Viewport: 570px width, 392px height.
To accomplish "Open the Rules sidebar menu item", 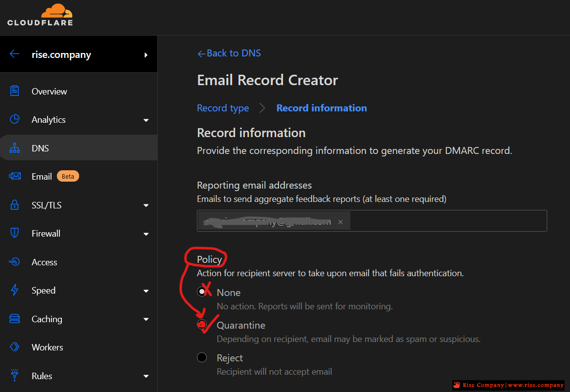I will click(x=42, y=376).
